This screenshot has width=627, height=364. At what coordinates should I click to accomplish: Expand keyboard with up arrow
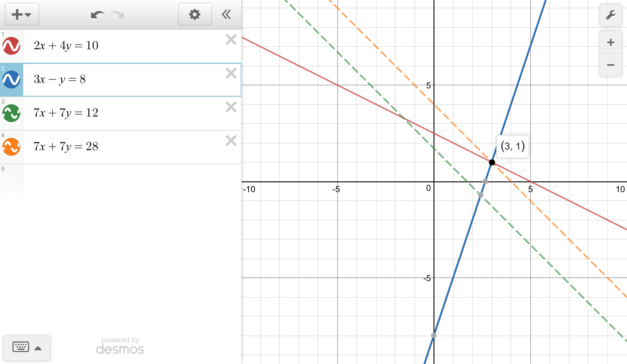[38, 348]
